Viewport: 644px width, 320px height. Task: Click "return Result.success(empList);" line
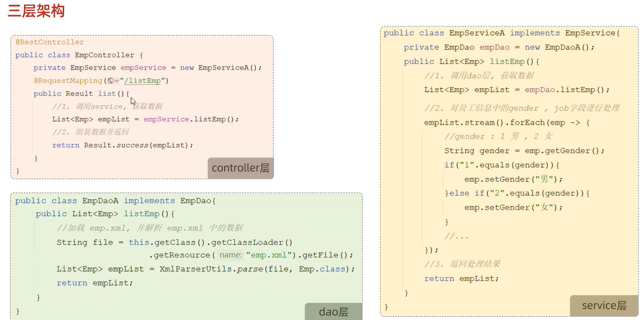pos(123,145)
